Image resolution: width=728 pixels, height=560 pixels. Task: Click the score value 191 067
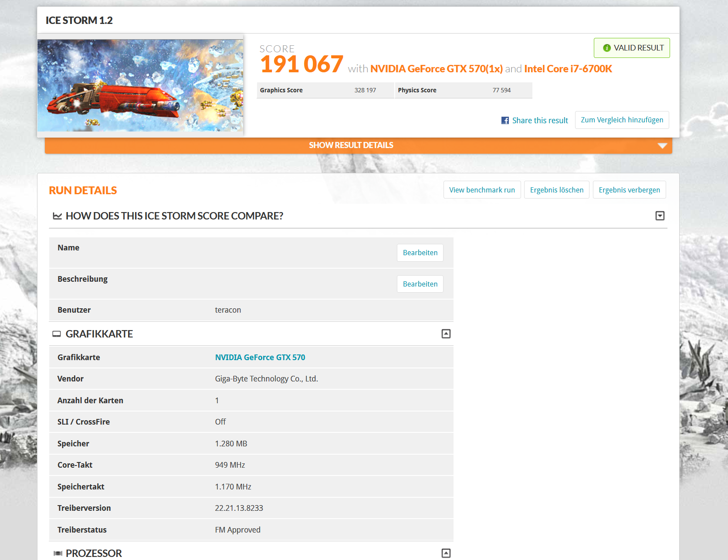(x=301, y=64)
